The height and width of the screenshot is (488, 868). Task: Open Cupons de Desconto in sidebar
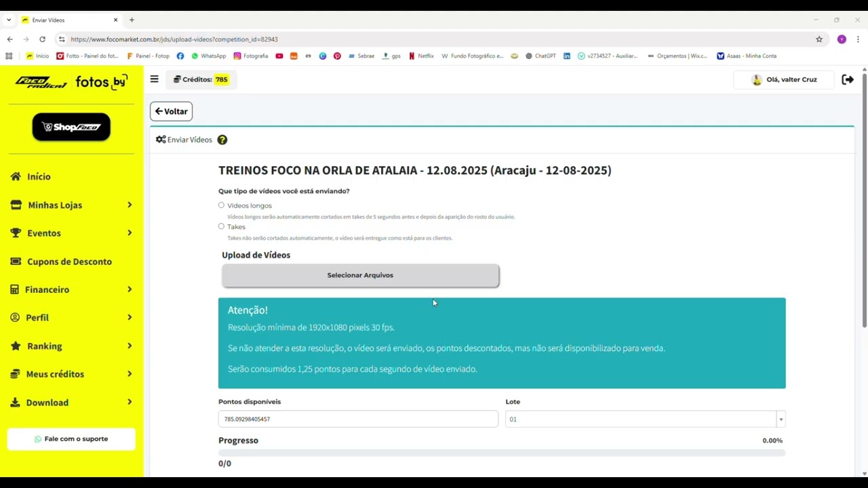coord(69,262)
